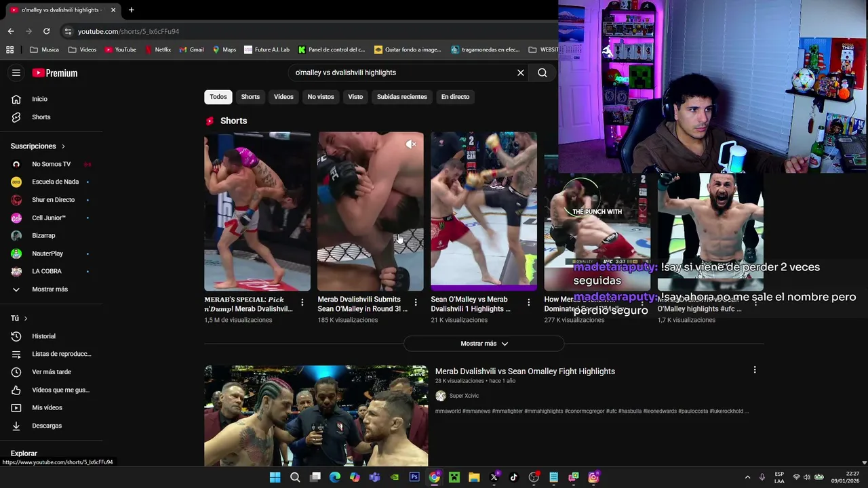
Task: Open the Videos bookmarks folder
Action: pyautogui.click(x=83, y=49)
